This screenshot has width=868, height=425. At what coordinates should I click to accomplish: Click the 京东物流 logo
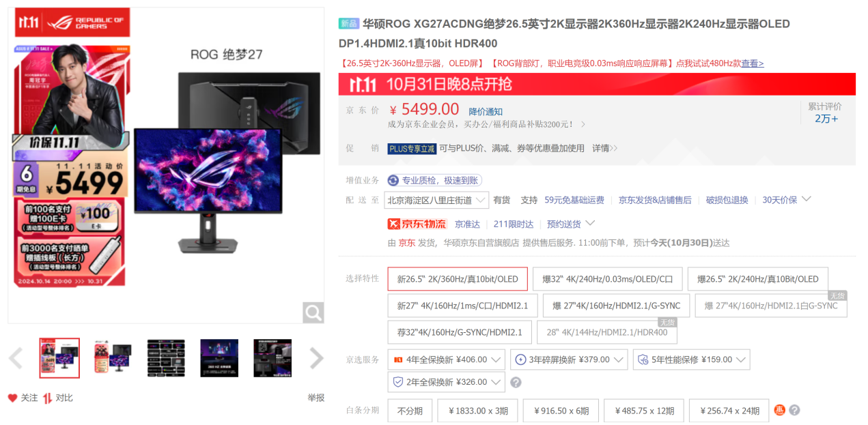pyautogui.click(x=417, y=224)
